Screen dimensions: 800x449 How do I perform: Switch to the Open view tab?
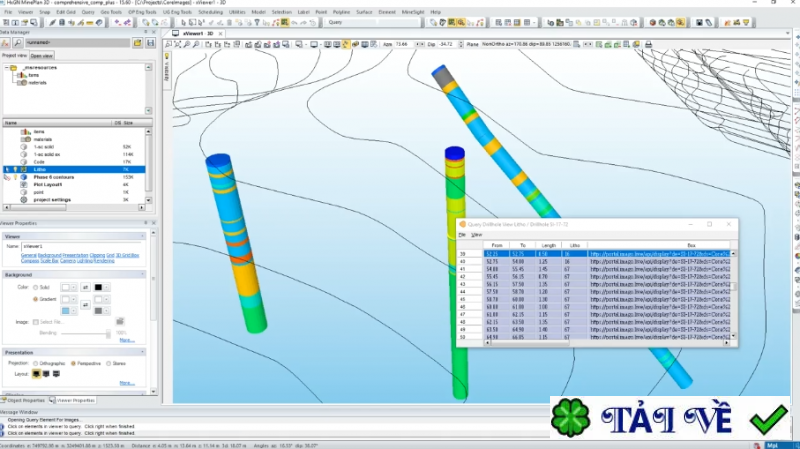coord(42,56)
